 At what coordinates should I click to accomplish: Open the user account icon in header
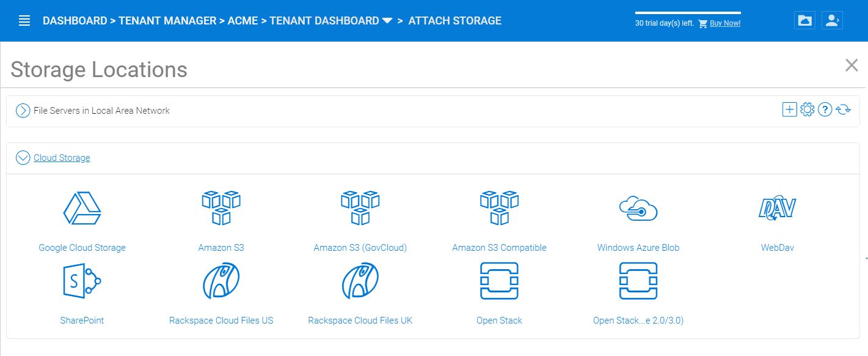pyautogui.click(x=832, y=20)
